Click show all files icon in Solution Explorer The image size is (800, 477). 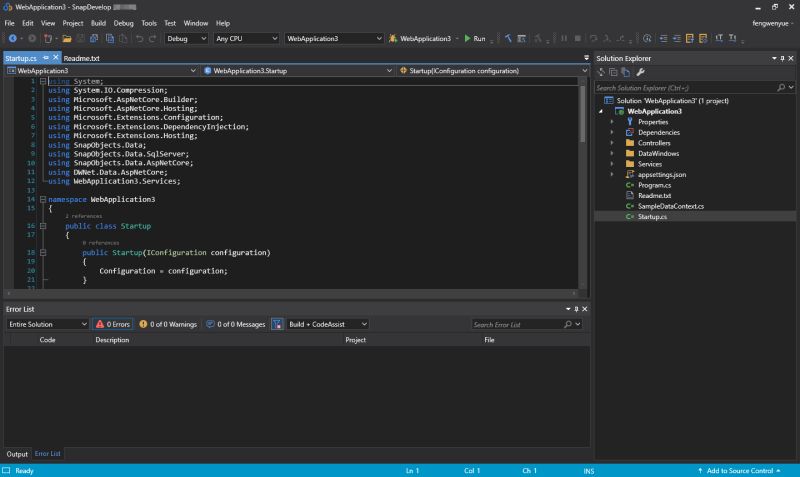coord(626,72)
